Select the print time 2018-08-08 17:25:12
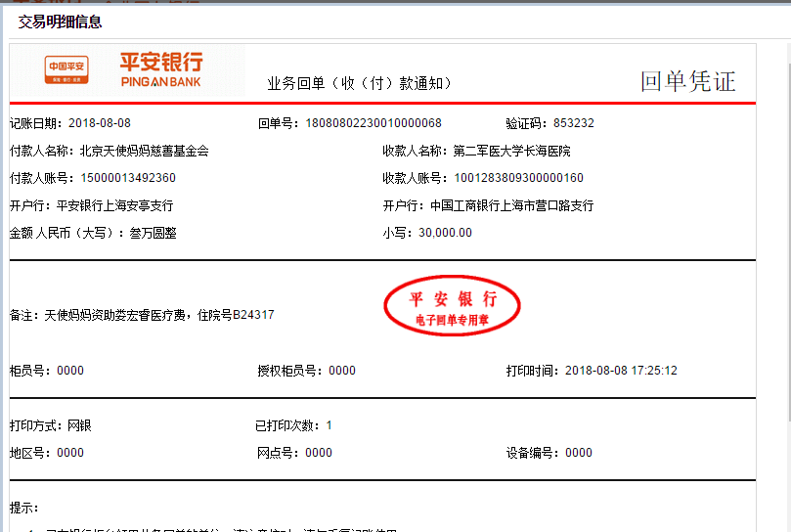Viewport: 791px width, 532px height. pyautogui.click(x=621, y=371)
